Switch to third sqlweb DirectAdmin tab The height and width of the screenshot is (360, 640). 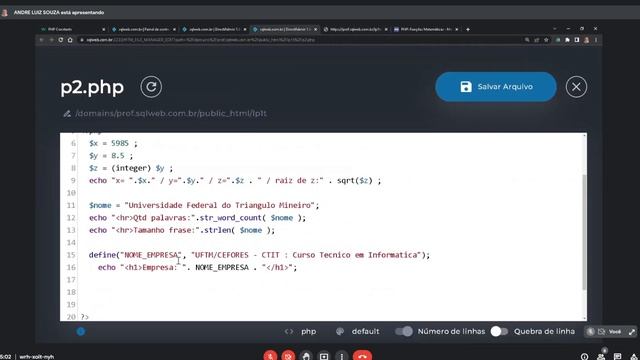[x=214, y=29]
